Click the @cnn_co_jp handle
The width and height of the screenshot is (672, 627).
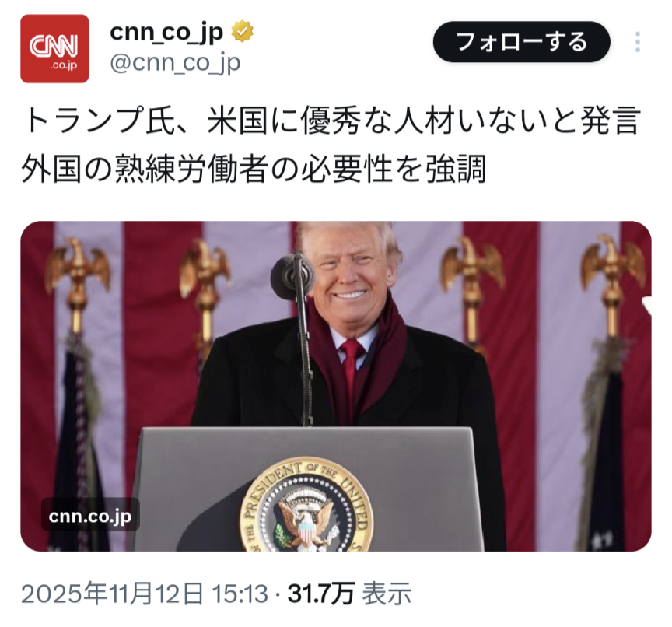(175, 64)
